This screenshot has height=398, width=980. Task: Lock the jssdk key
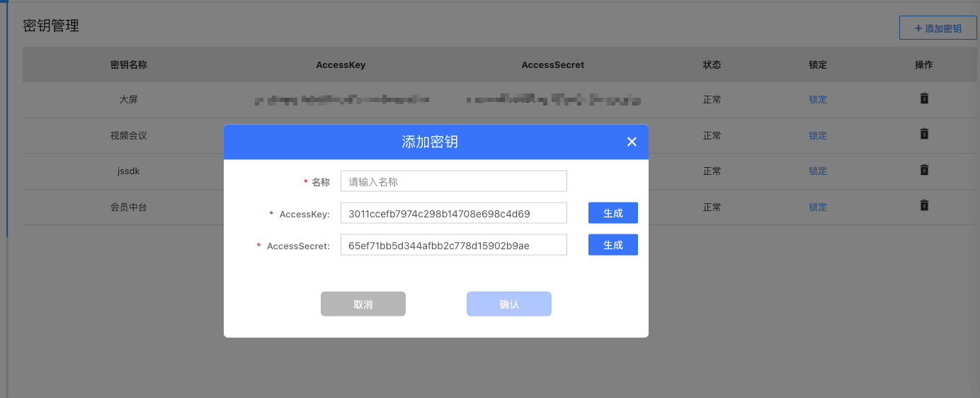[818, 171]
